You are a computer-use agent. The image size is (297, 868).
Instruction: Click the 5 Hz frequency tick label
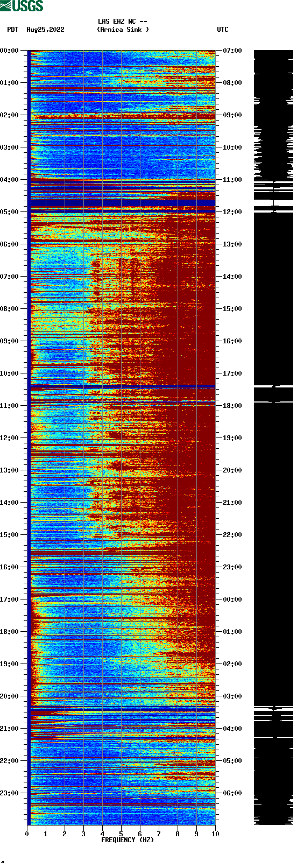click(121, 834)
